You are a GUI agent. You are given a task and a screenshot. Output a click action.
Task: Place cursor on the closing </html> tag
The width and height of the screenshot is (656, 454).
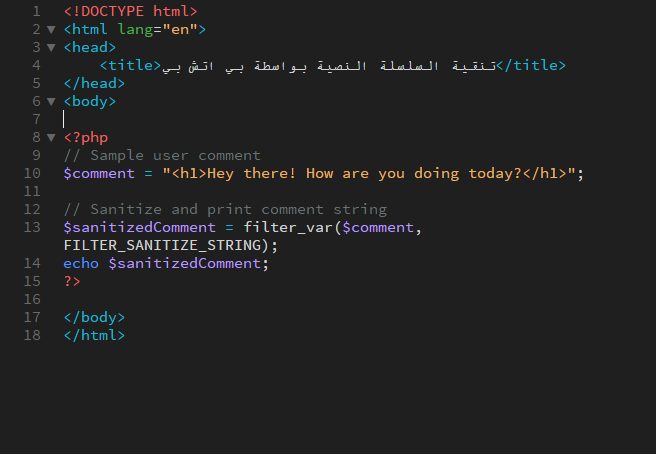94,335
